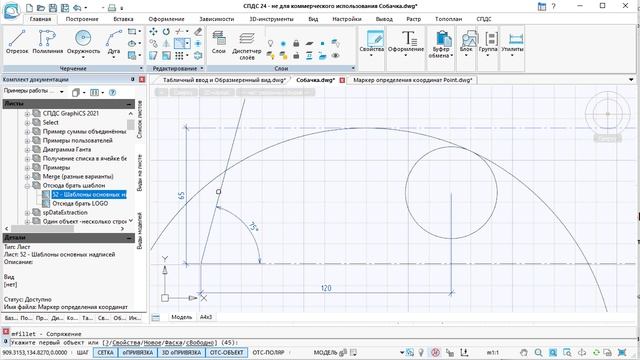Screen dimensions: 640x360
Task: Select Отсюда брать LOGO sheet
Action: pos(80,203)
